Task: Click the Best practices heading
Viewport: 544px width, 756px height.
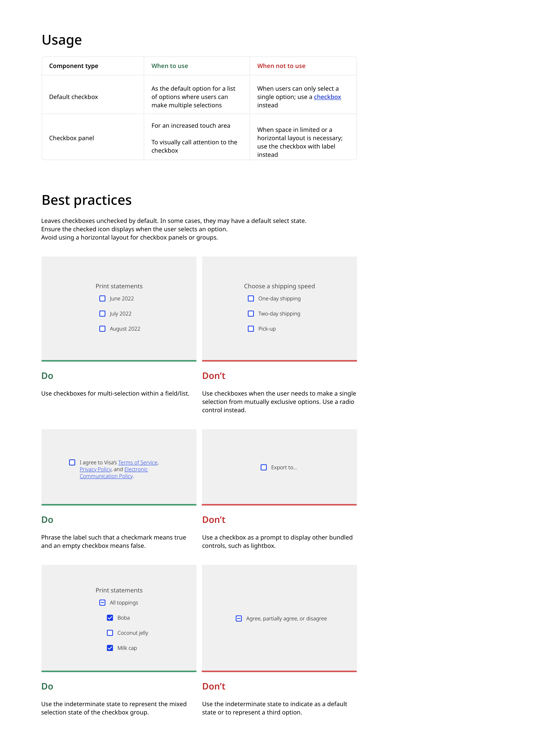Action: (x=87, y=200)
